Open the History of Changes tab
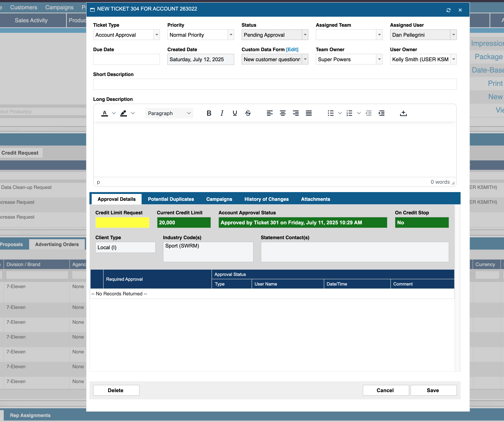This screenshot has height=422, width=504. tap(266, 199)
